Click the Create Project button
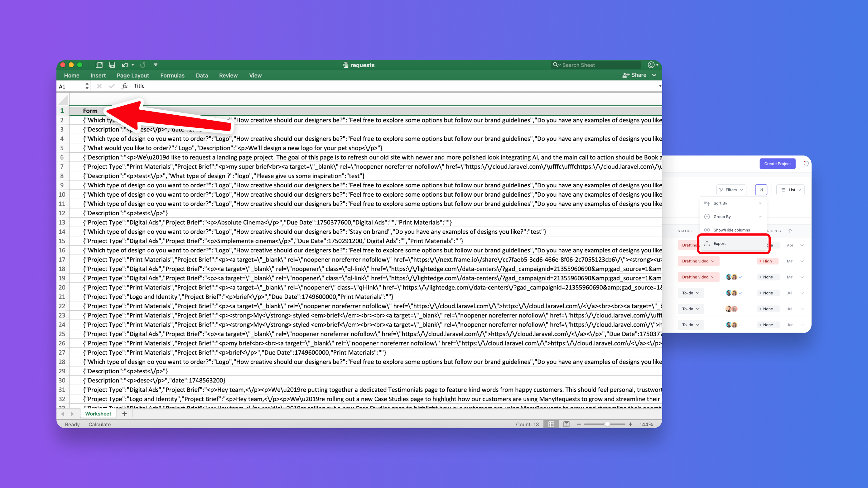This screenshot has height=488, width=868. point(777,164)
